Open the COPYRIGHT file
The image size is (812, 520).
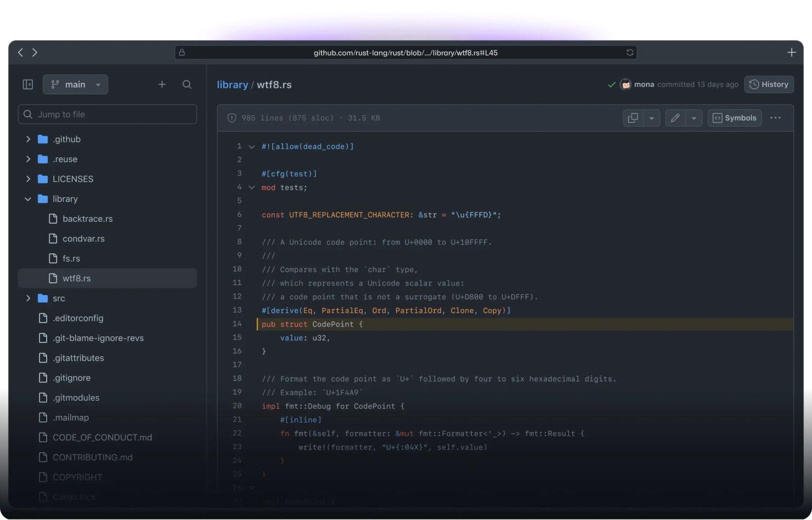tap(77, 477)
